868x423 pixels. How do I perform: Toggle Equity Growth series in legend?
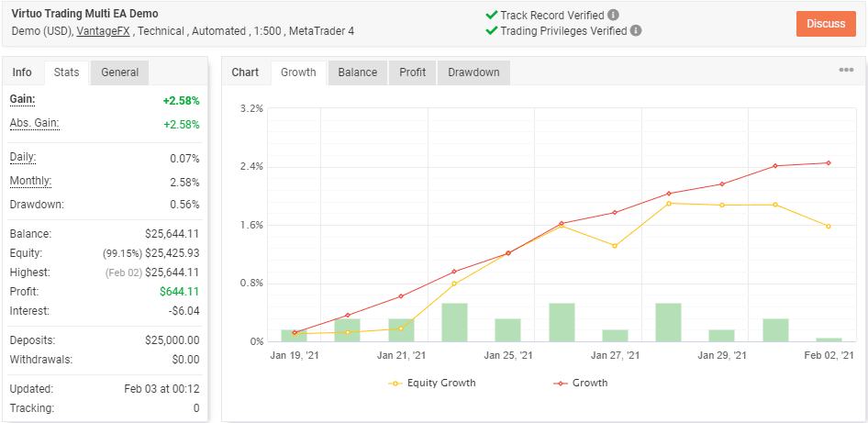[431, 383]
